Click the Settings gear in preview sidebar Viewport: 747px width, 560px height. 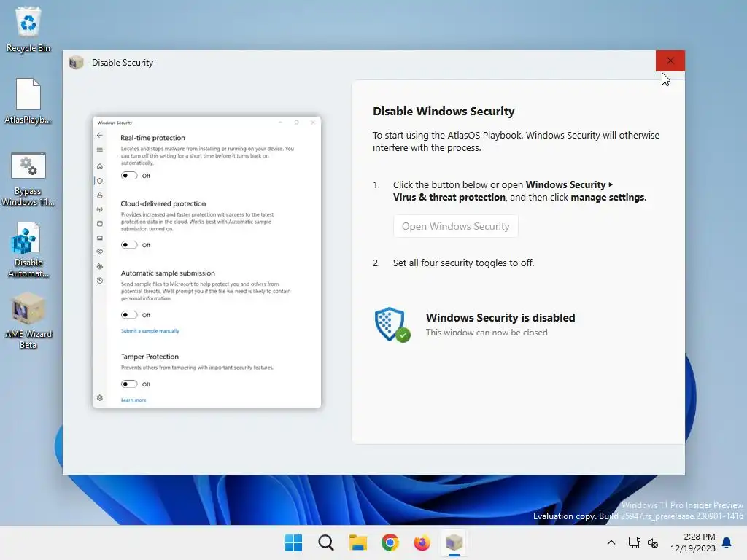click(x=99, y=397)
